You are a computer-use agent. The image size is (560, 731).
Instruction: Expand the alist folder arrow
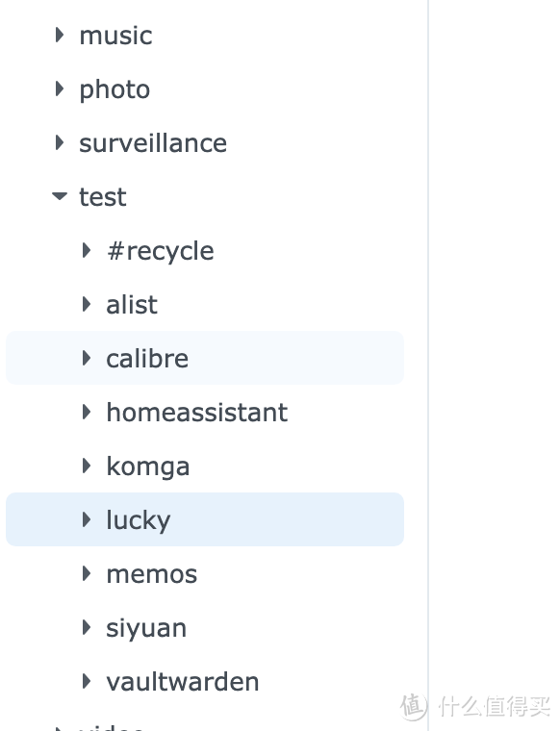point(87,304)
